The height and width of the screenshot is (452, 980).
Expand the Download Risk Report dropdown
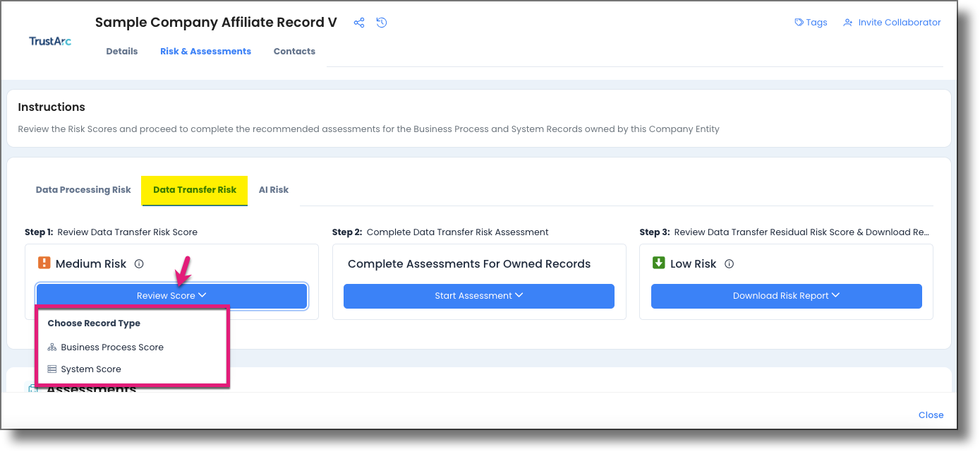[x=787, y=296]
